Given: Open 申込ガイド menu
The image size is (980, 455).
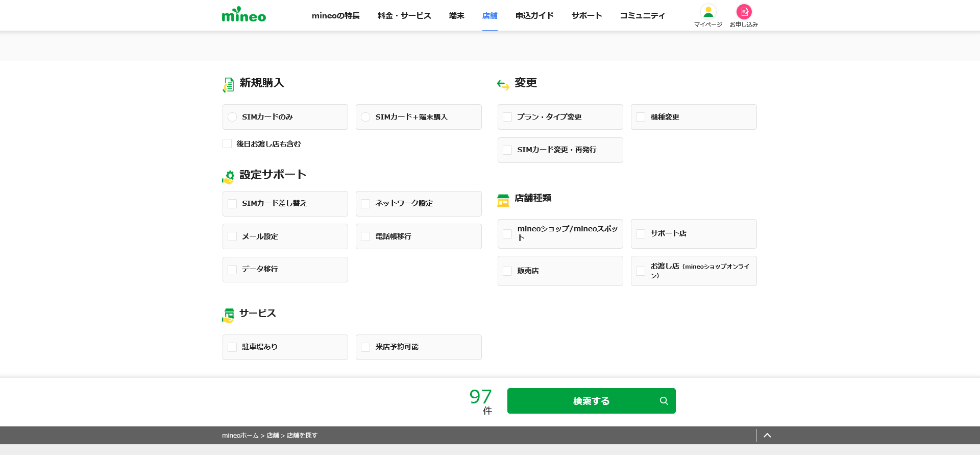Looking at the screenshot, I should pyautogui.click(x=534, y=16).
